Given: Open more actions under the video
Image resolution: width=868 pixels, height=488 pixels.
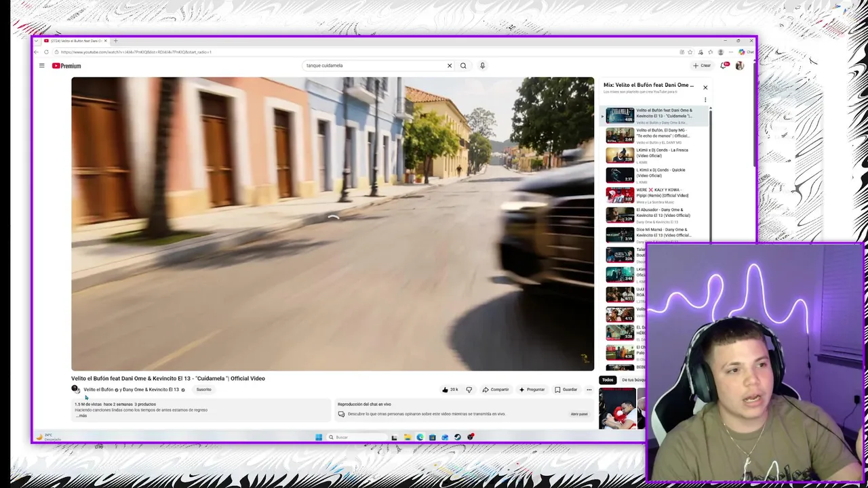Looking at the screenshot, I should click(589, 390).
